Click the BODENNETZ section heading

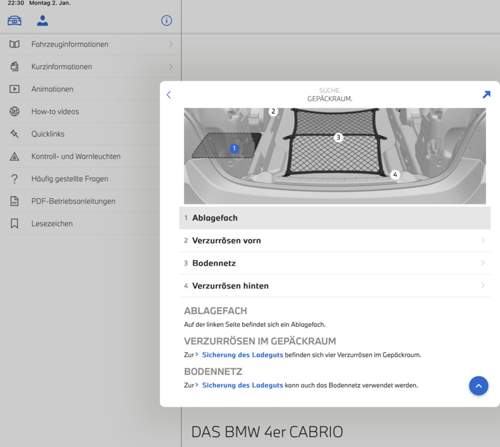213,371
